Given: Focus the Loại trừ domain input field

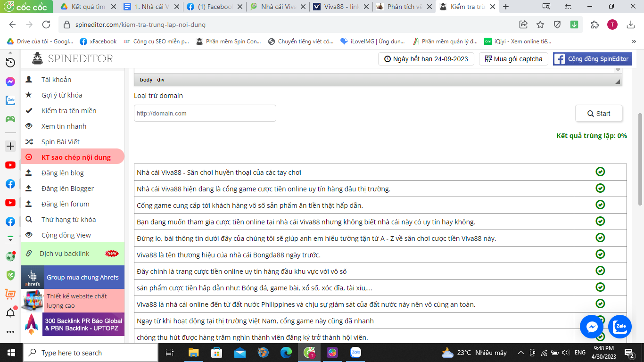Looking at the screenshot, I should tap(205, 114).
